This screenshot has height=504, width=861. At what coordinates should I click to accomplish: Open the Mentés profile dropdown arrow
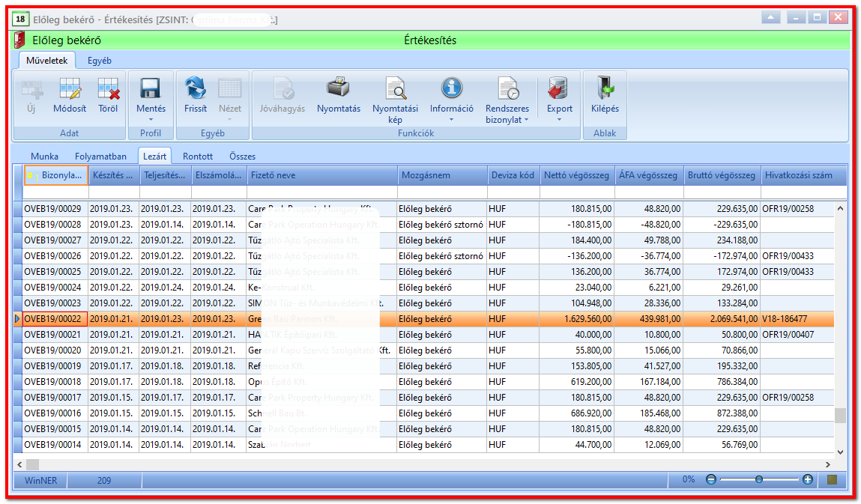pos(151,120)
